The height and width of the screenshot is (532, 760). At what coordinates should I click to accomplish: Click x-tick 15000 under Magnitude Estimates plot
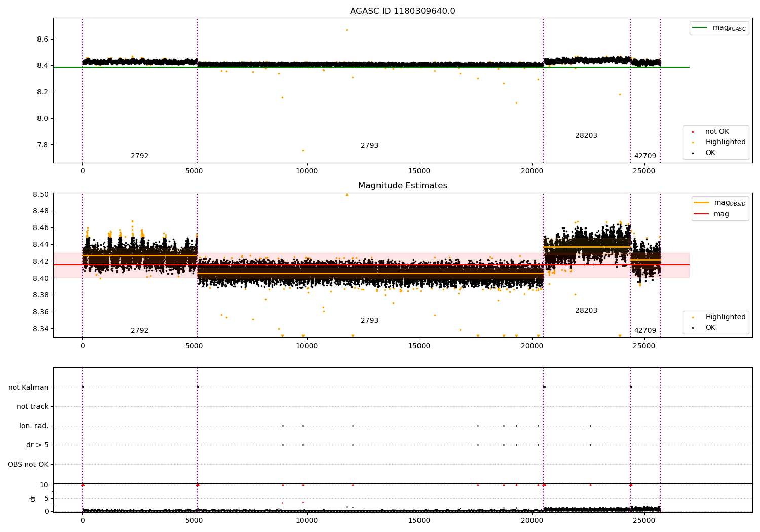[420, 346]
